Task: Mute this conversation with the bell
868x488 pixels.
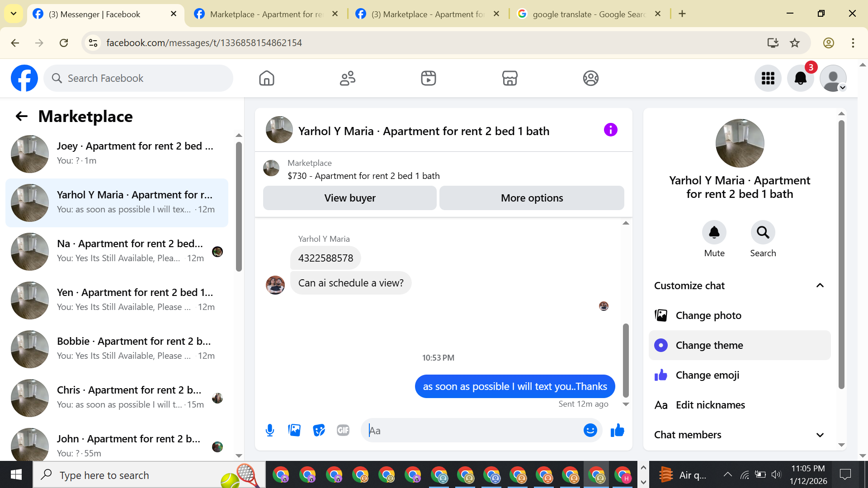Action: [714, 233]
